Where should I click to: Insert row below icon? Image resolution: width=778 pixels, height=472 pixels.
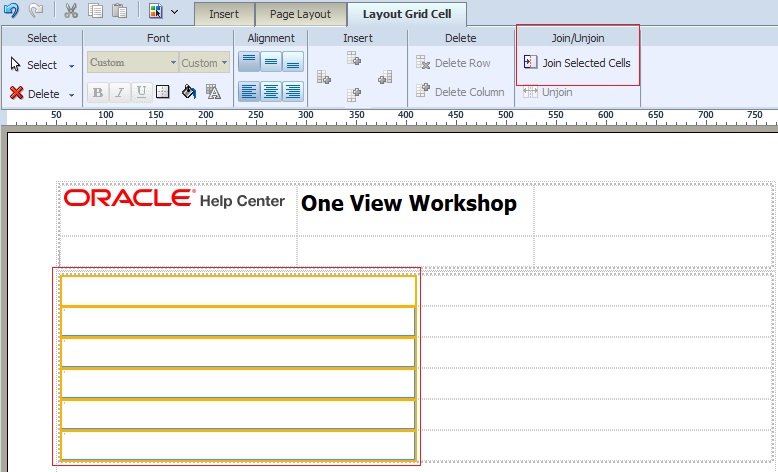point(354,94)
